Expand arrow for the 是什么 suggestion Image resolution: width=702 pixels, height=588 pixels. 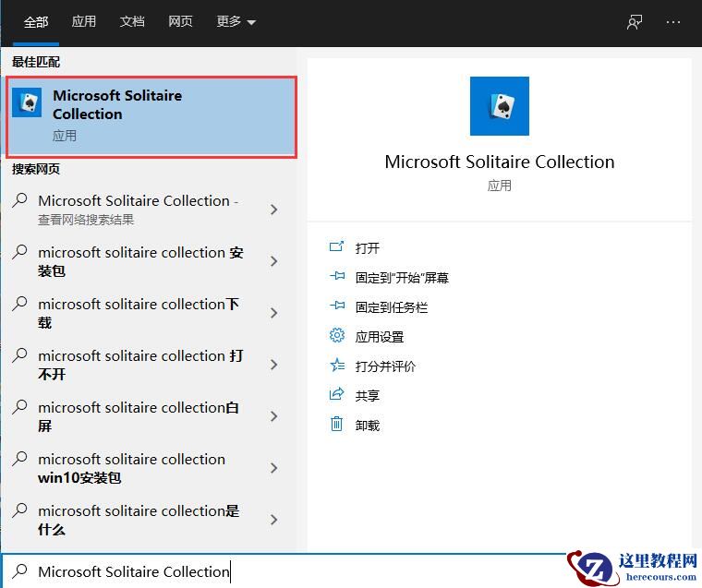point(274,520)
